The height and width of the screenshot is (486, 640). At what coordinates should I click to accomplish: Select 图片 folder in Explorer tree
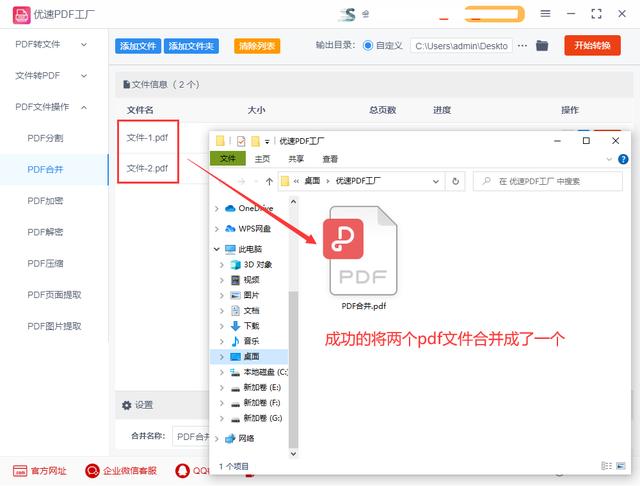[x=245, y=295]
